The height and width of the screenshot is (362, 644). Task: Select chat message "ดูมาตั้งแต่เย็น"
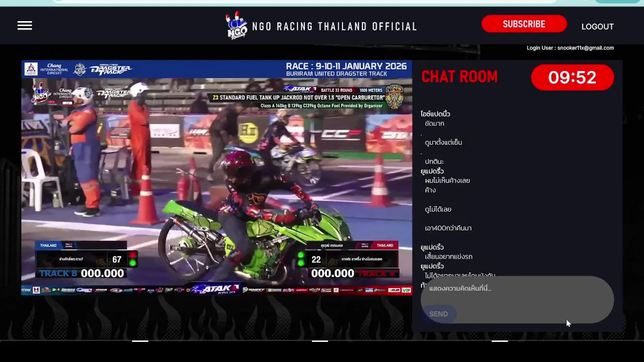[x=443, y=143]
